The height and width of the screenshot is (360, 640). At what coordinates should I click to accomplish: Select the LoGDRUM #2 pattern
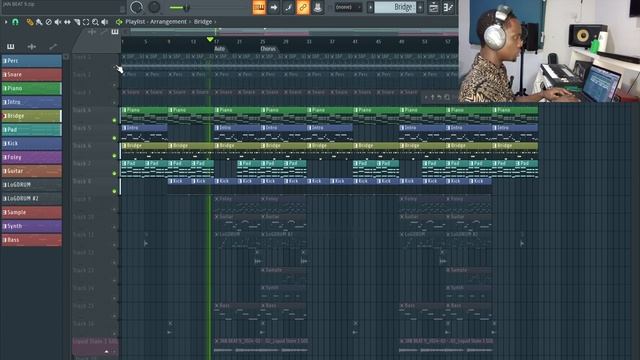click(x=31, y=198)
